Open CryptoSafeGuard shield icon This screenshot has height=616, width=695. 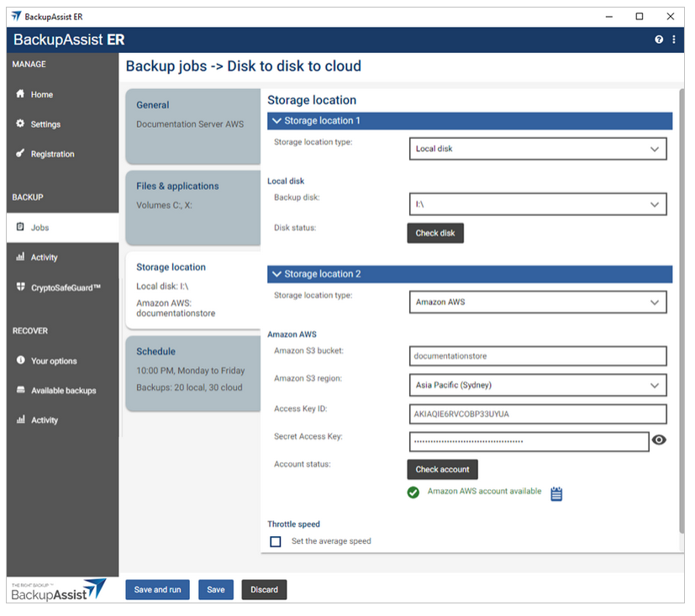(x=20, y=287)
